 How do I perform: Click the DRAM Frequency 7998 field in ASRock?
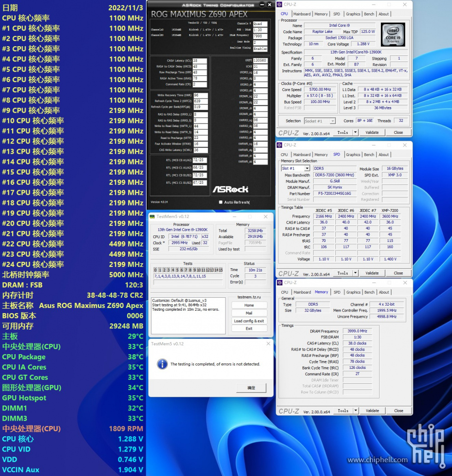coord(260,36)
